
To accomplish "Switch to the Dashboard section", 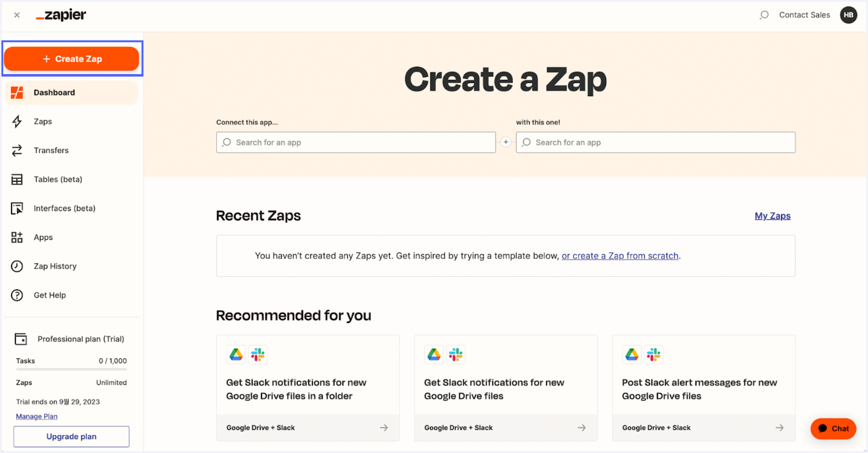I will point(54,92).
